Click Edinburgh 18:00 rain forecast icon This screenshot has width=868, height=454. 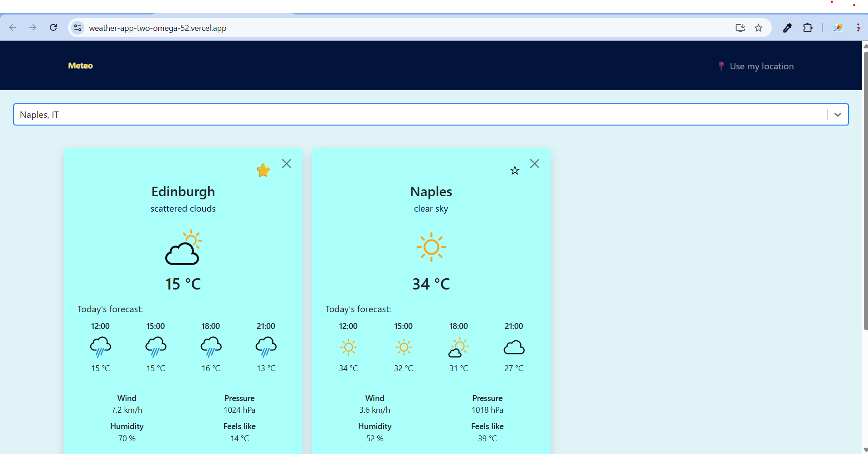pyautogui.click(x=211, y=347)
